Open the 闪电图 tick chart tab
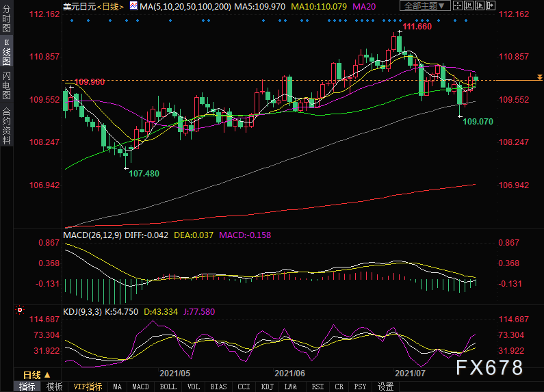The image size is (544, 392). pyautogui.click(x=6, y=86)
